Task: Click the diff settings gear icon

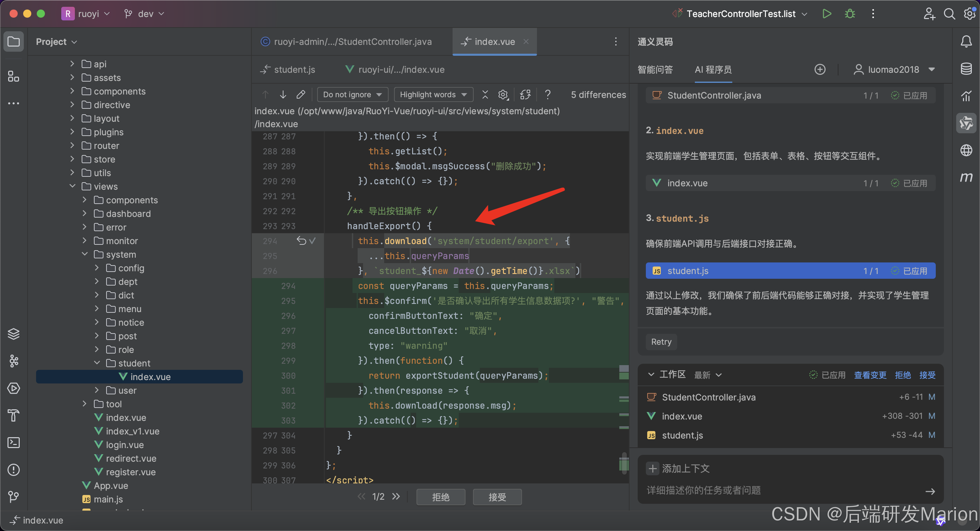Action: pyautogui.click(x=503, y=94)
